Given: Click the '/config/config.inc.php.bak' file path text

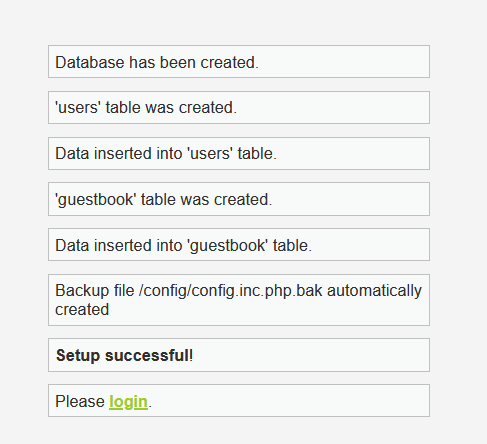Looking at the screenshot, I should (231, 291).
